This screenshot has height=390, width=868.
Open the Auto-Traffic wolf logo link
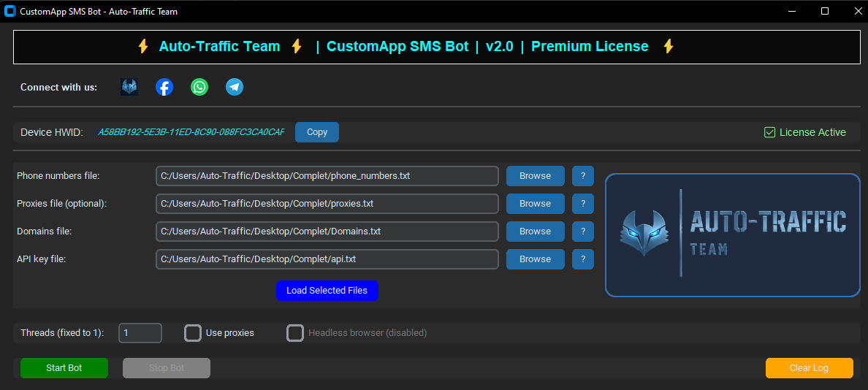(129, 87)
